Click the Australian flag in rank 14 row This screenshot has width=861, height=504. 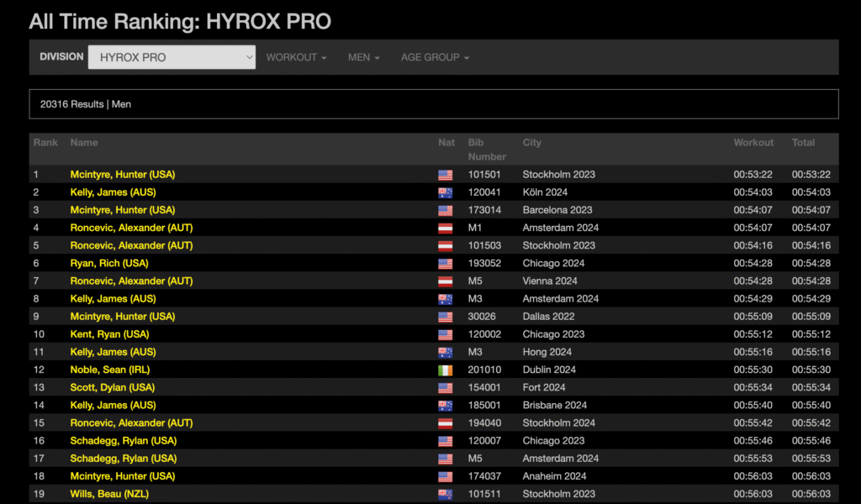[446, 406]
